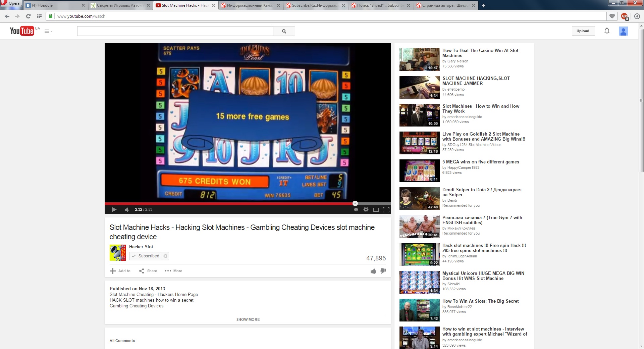Viewport: 644px width, 349px height.
Task: Open the Hacker Slot channel link
Action: [x=141, y=247]
